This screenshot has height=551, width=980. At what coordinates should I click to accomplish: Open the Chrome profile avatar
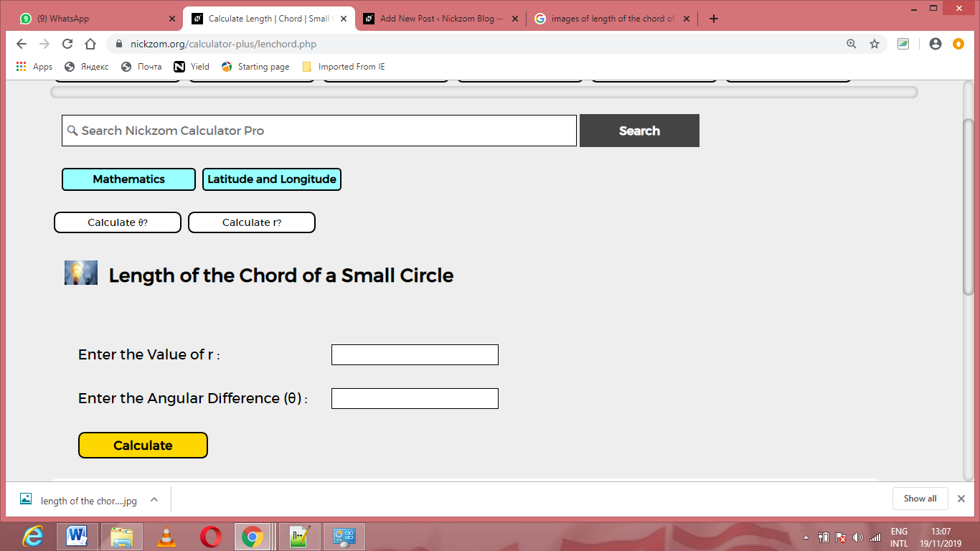[935, 44]
